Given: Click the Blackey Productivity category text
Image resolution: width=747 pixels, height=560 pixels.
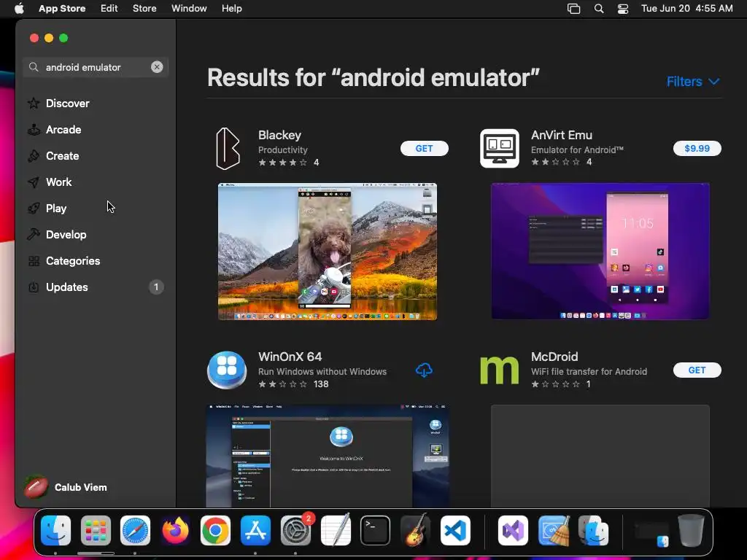Looking at the screenshot, I should (x=283, y=150).
